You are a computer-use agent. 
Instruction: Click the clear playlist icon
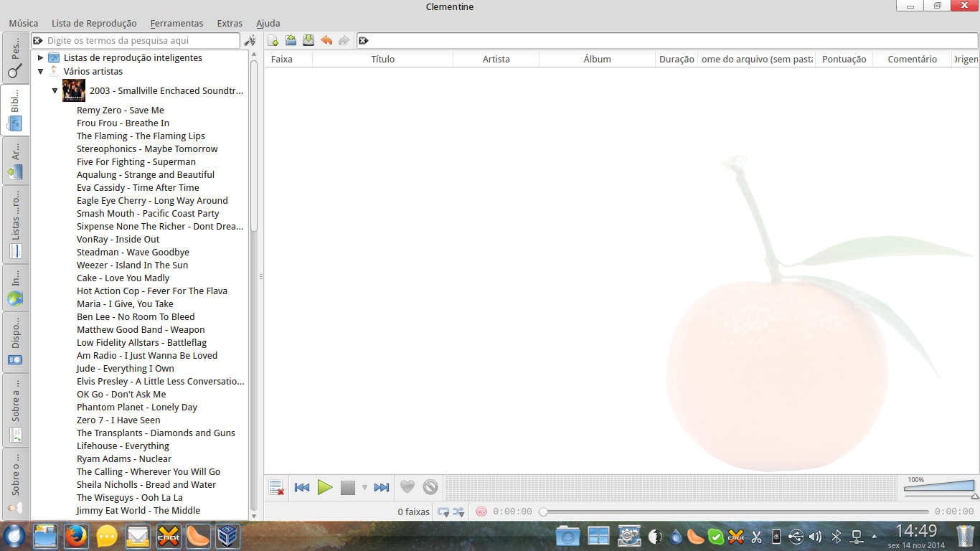(x=276, y=488)
